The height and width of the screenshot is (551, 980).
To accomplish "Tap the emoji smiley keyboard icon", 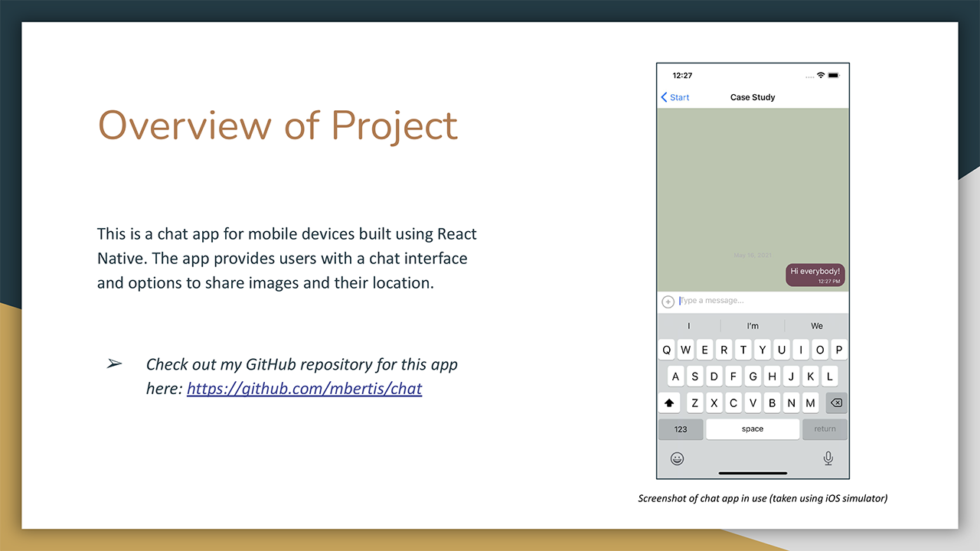I will tap(677, 458).
